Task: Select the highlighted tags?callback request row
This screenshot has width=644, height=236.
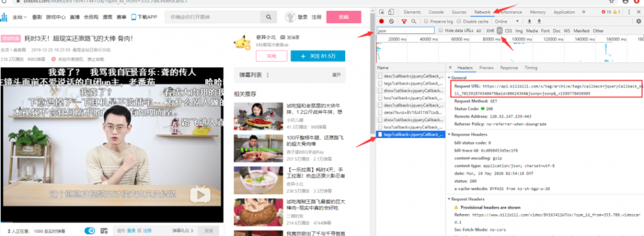Action: click(x=411, y=134)
